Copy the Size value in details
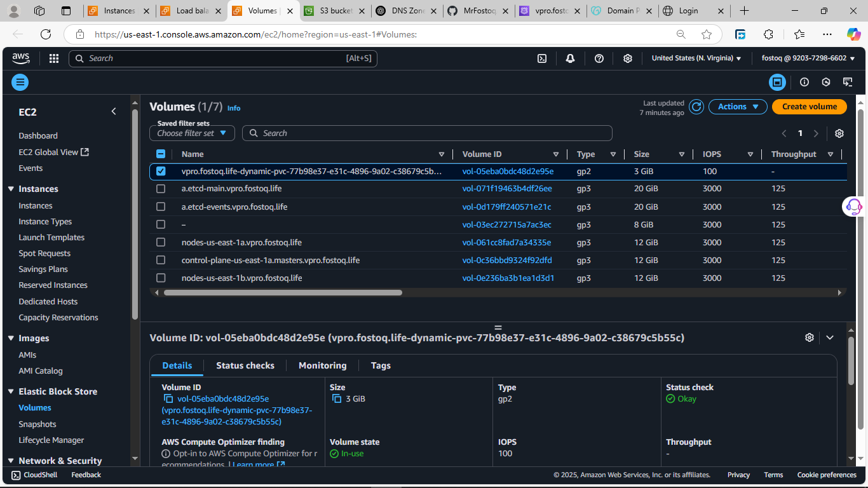This screenshot has width=868, height=488. [337, 399]
